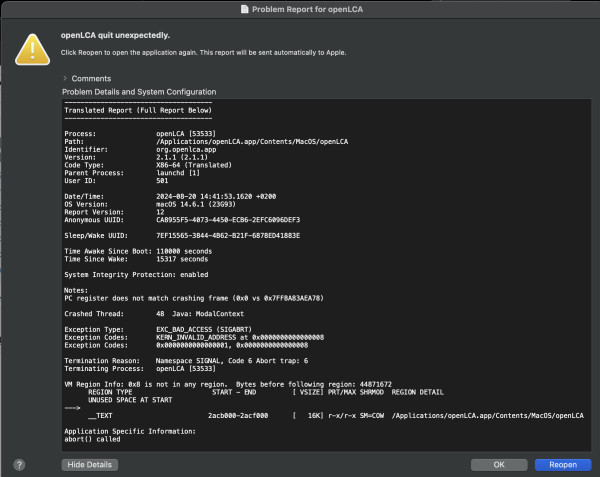The height and width of the screenshot is (477, 600).
Task: Click the Hide Details button
Action: [x=90, y=465]
